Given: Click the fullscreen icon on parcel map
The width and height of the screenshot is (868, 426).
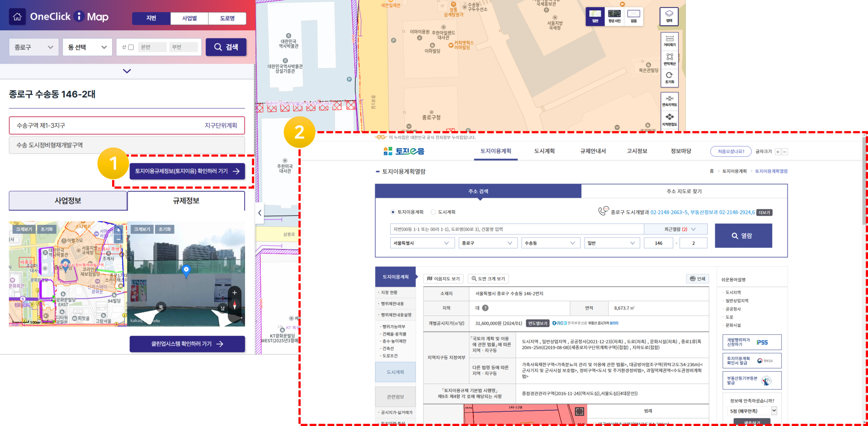Looking at the screenshot, I should click(x=580, y=411).
